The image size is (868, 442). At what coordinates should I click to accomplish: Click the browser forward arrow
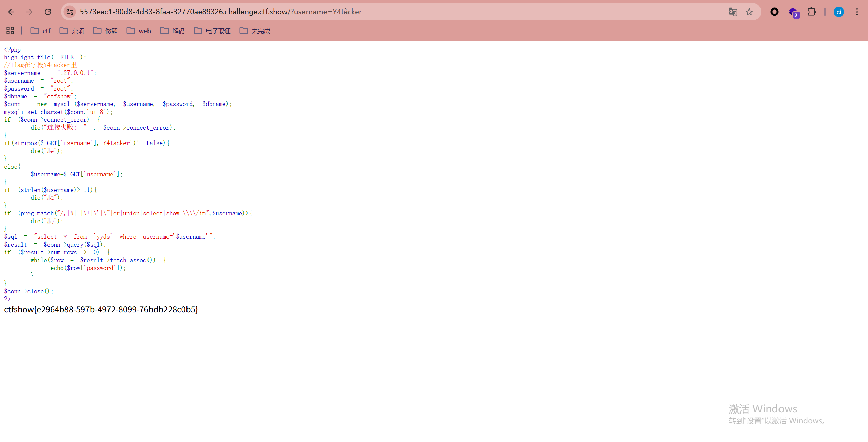pyautogui.click(x=29, y=12)
